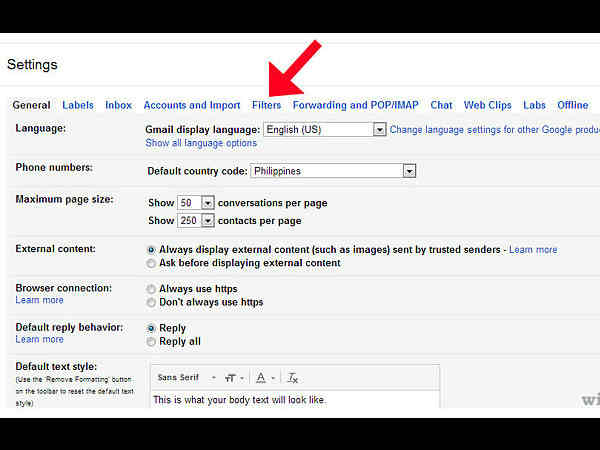This screenshot has height=450, width=600.
Task: Open Learn more under Browser connection
Action: point(39,300)
